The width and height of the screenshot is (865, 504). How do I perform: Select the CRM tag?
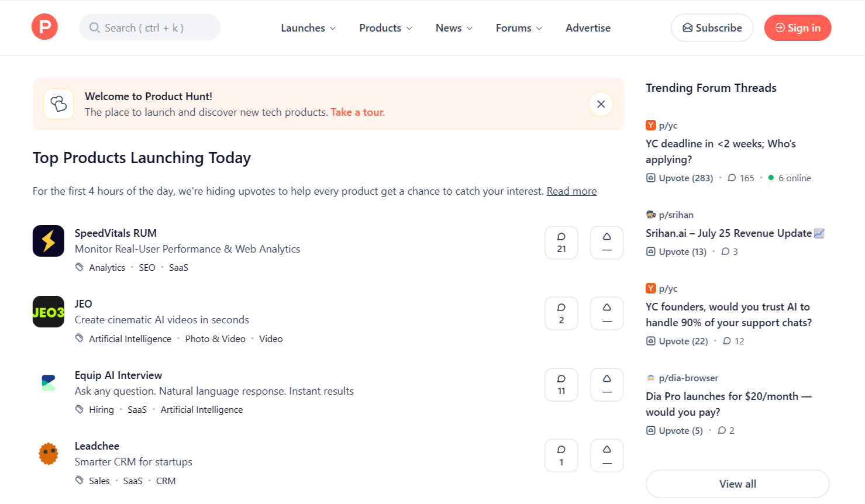click(x=166, y=481)
